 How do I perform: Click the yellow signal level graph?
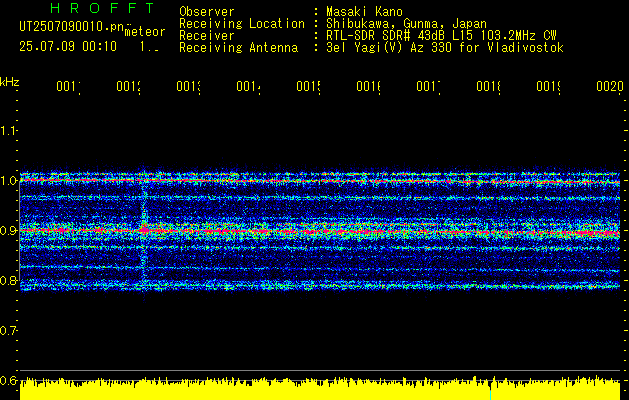(320, 388)
